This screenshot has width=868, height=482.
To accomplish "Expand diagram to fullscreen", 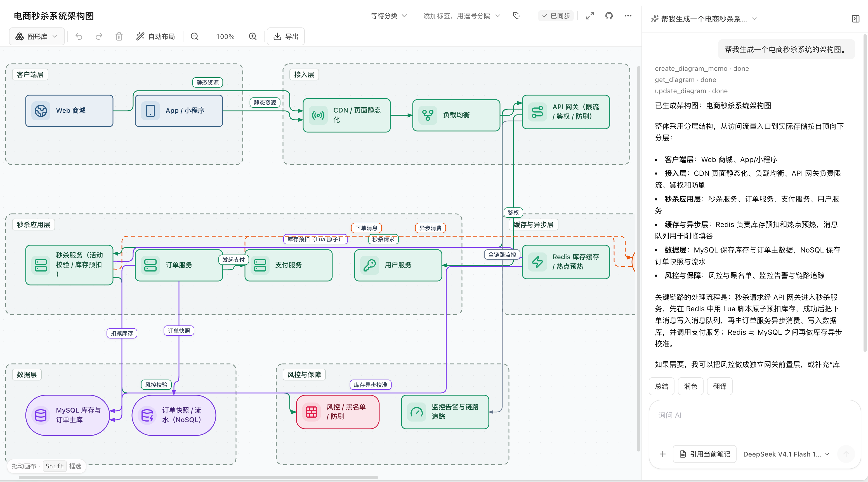I will click(x=590, y=16).
